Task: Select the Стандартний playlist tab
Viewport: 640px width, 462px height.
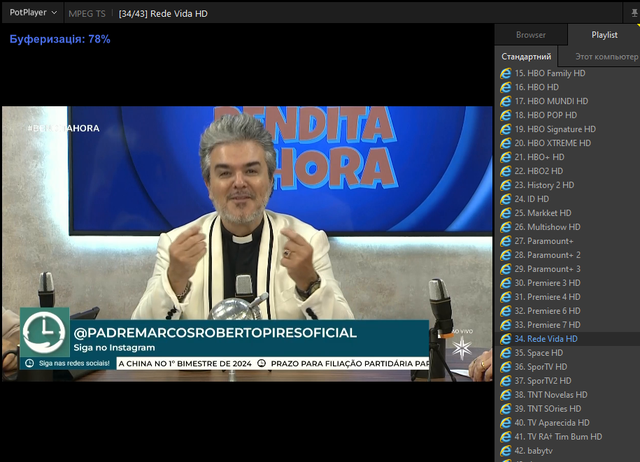Action: 526,57
